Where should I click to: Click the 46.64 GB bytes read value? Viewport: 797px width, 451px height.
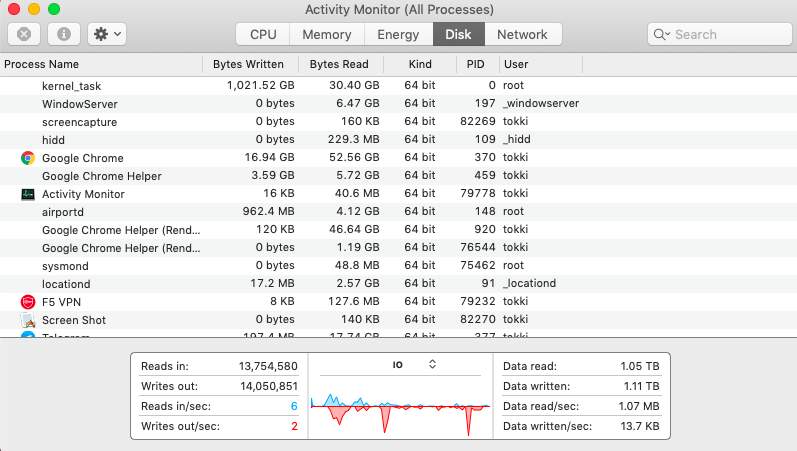pyautogui.click(x=354, y=229)
